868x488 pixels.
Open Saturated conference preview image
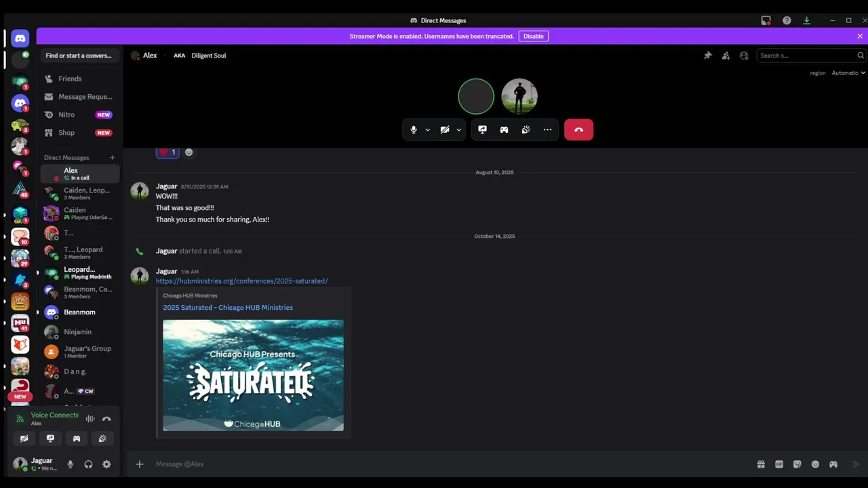point(253,375)
